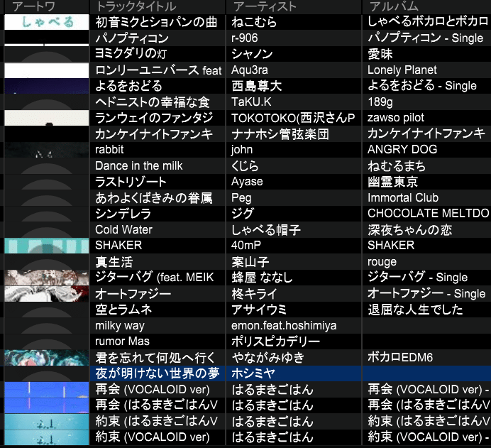Select track パノプティコン title

[x=132, y=38]
